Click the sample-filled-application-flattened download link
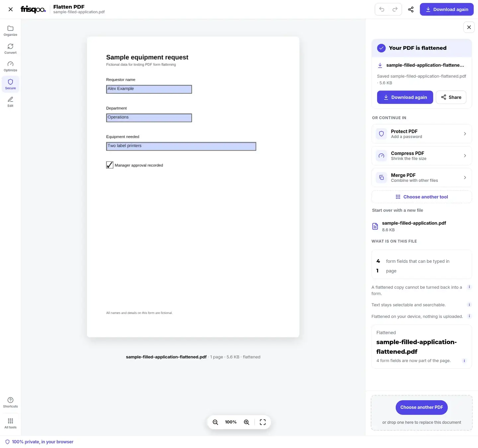Viewport: 478px width, 448px height. click(x=421, y=65)
